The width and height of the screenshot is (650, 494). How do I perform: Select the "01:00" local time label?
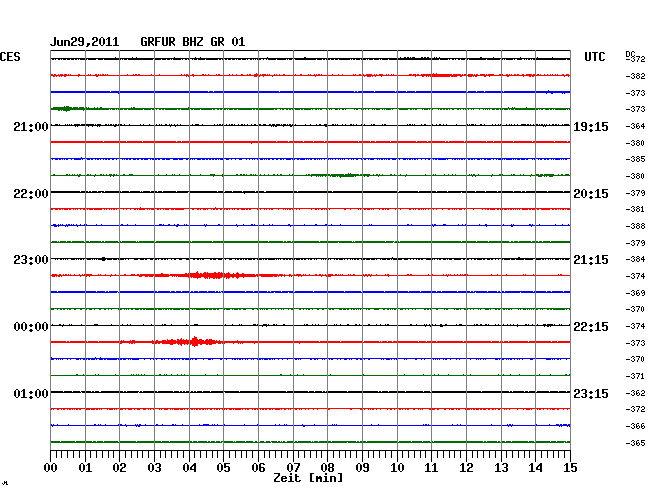pos(31,393)
